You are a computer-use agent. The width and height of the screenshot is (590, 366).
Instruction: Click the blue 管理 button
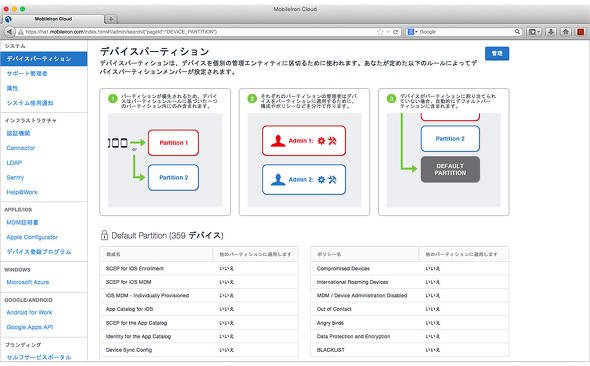497,53
